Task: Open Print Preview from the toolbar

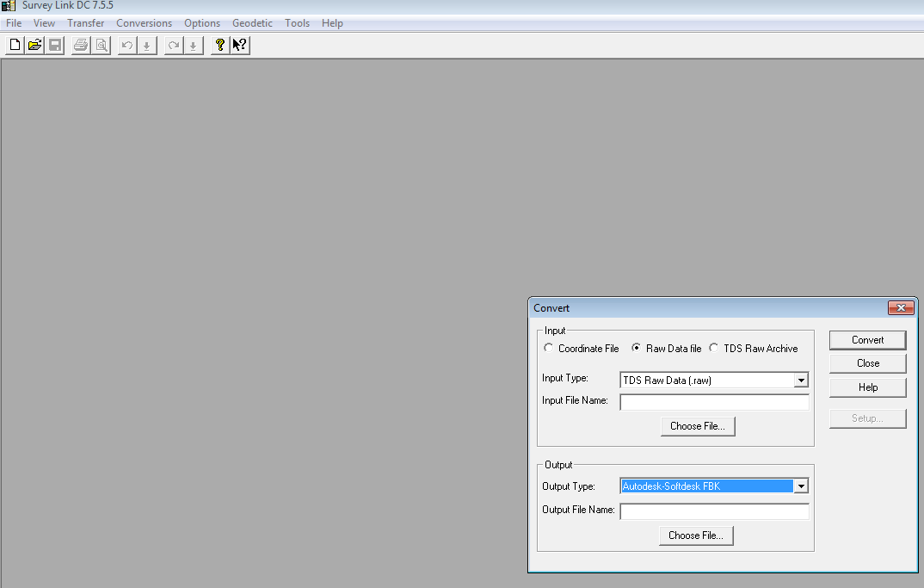Action: click(x=101, y=45)
